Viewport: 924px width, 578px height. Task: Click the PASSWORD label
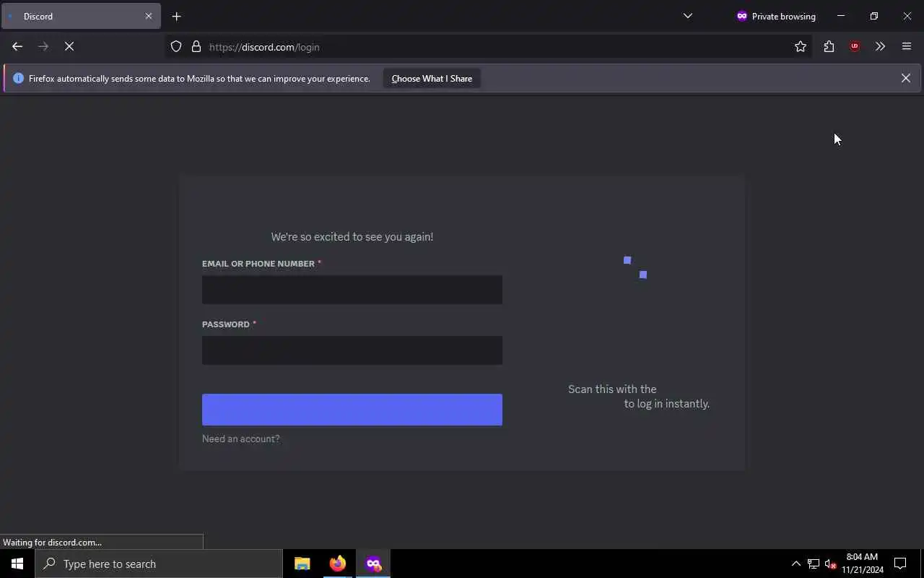tap(226, 324)
